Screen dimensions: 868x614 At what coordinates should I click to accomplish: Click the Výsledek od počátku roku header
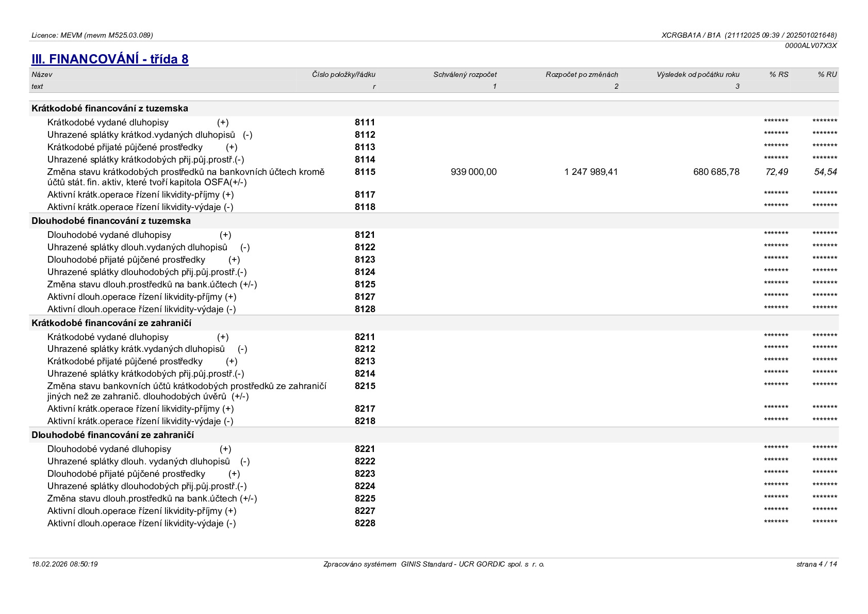698,74
